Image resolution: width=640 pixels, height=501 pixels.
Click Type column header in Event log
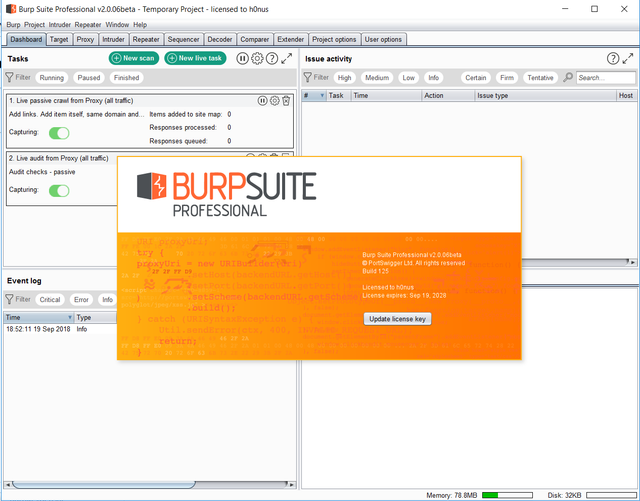point(96,317)
